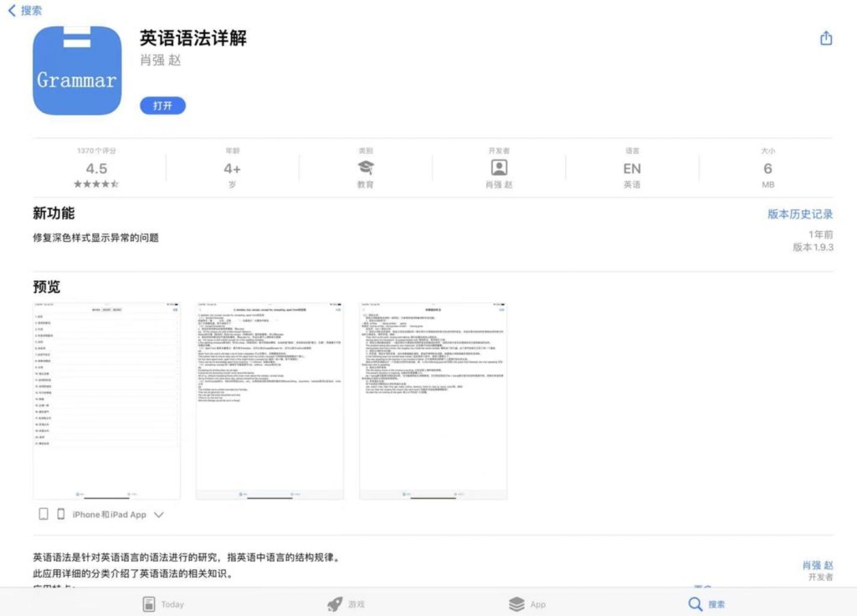Image resolution: width=857 pixels, height=616 pixels.
Task: Tap the iPhone device icon
Action: 61,514
